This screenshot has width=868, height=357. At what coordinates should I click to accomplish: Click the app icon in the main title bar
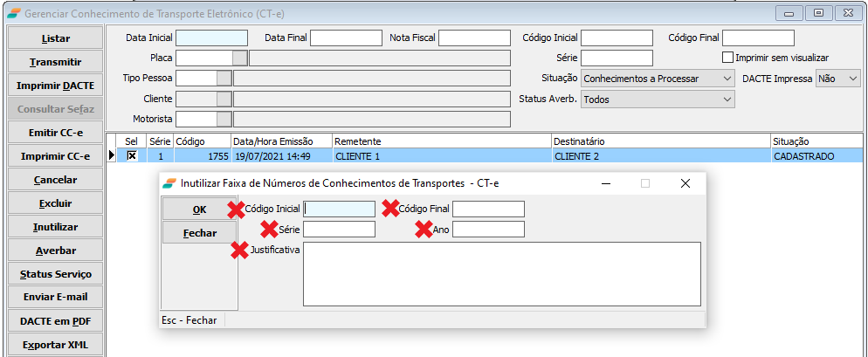(13, 14)
